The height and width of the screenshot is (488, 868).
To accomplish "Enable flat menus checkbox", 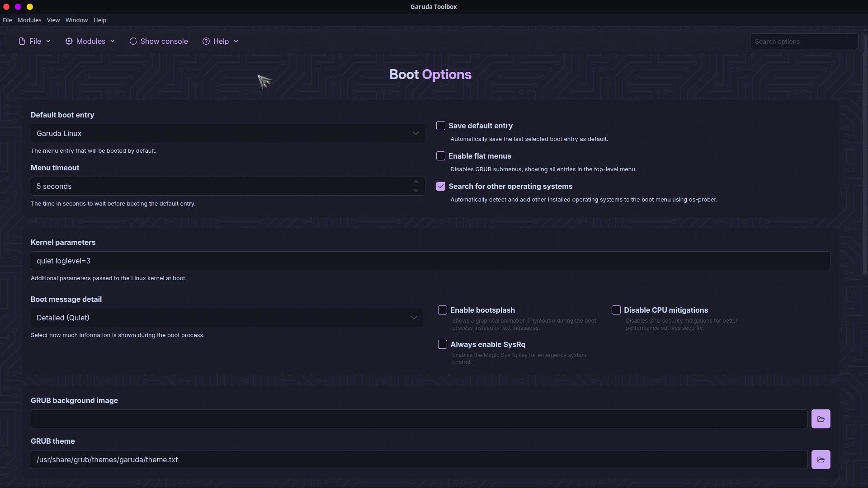I will point(441,156).
